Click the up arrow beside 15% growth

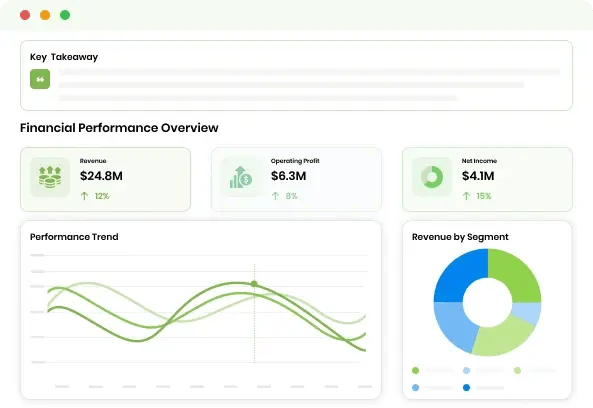pyautogui.click(x=466, y=196)
